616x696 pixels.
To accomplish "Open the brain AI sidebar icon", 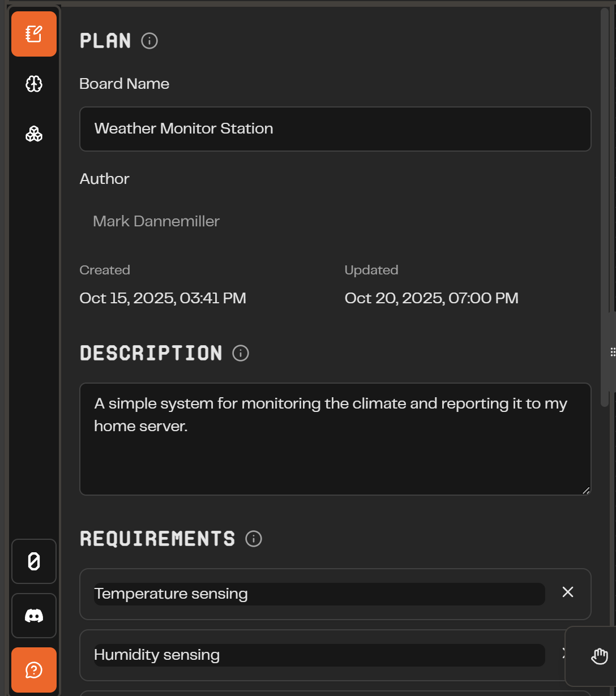I will 34,84.
